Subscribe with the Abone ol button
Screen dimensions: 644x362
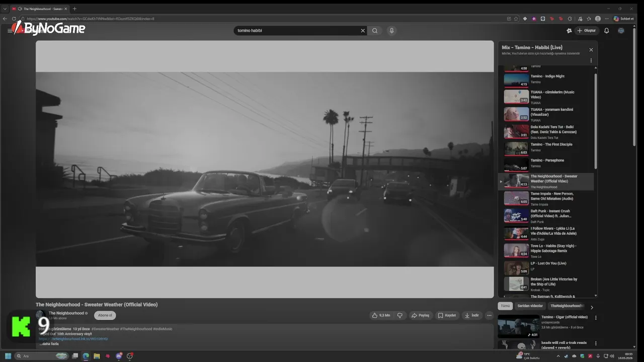point(105,315)
